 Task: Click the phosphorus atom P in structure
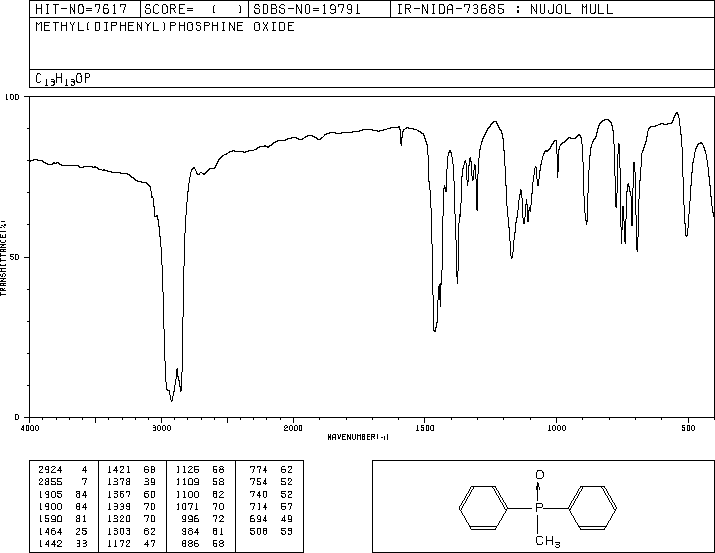pyautogui.click(x=539, y=508)
